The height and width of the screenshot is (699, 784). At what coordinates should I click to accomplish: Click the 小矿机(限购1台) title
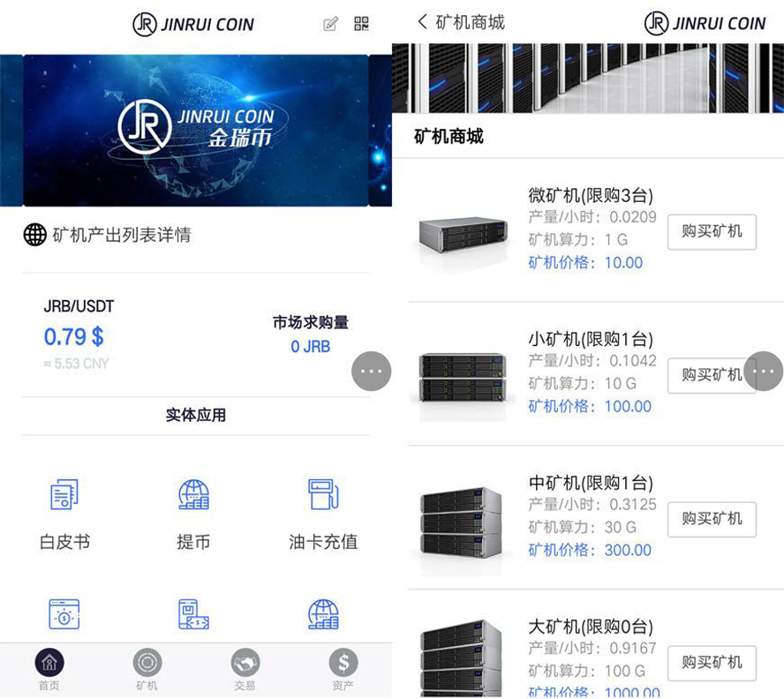coord(591,339)
